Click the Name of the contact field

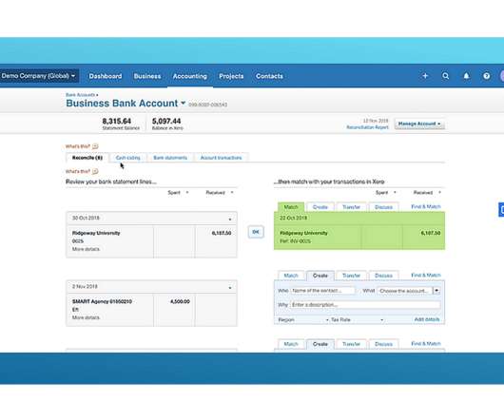(x=322, y=291)
